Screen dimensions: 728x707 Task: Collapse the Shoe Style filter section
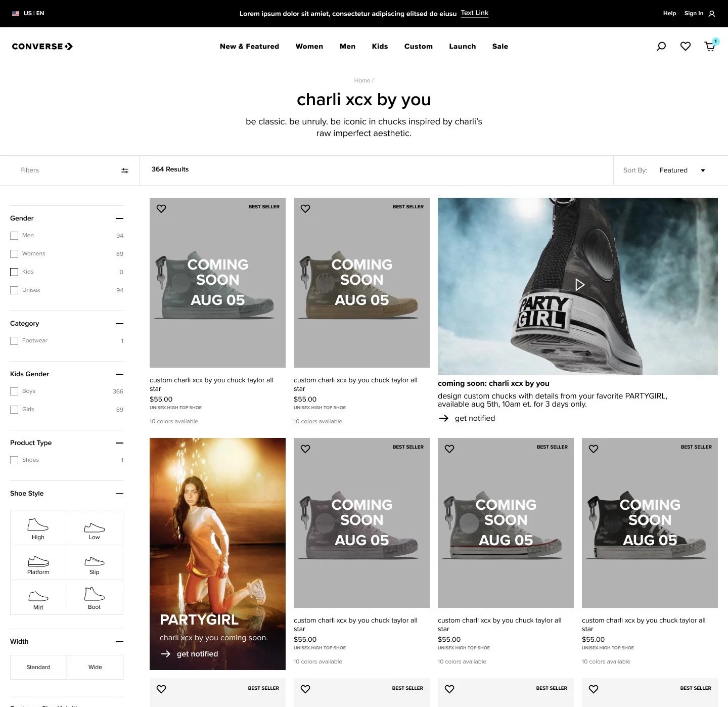(x=119, y=494)
